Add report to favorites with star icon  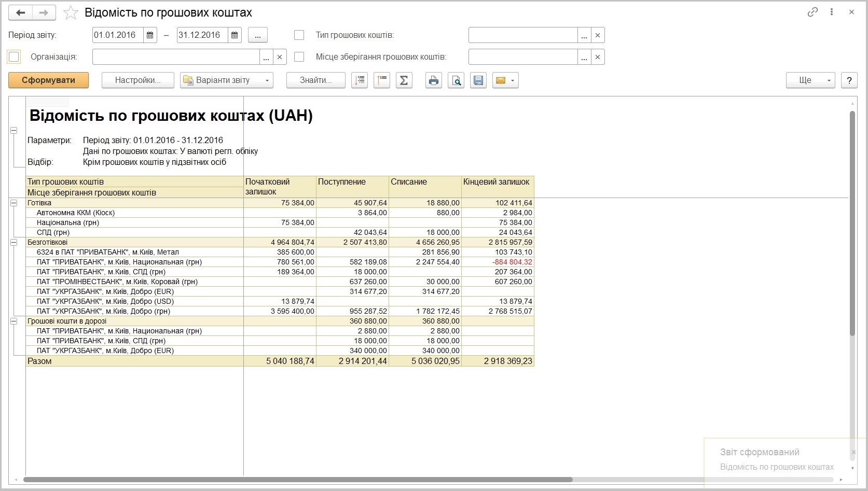tap(71, 13)
